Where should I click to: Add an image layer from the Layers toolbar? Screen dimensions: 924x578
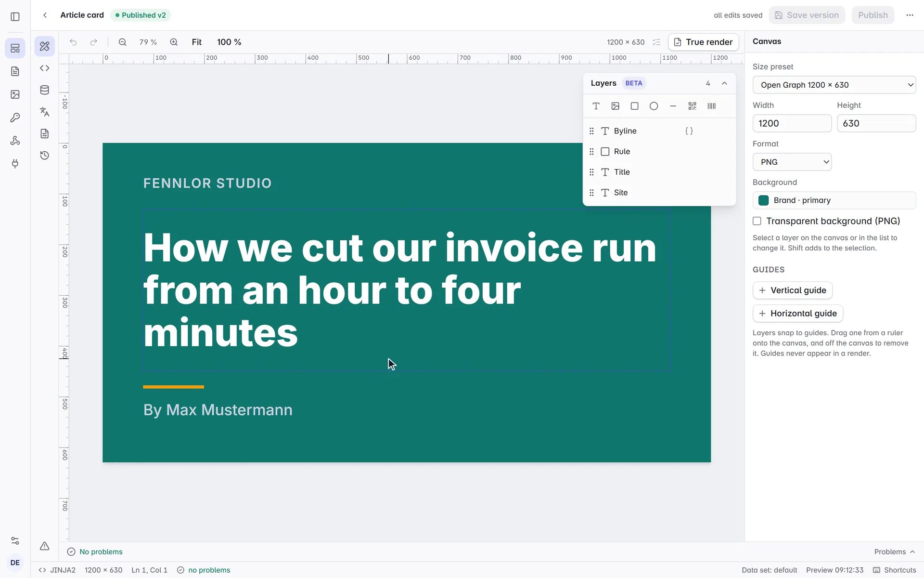(615, 106)
